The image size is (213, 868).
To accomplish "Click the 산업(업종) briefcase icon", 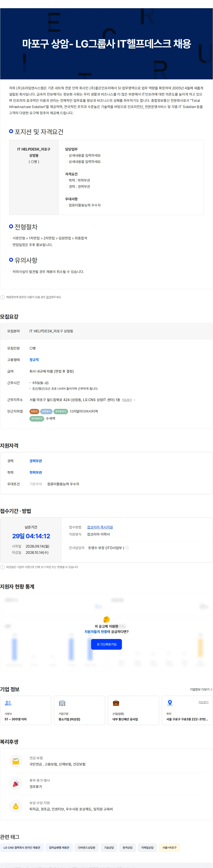I will click(116, 703).
